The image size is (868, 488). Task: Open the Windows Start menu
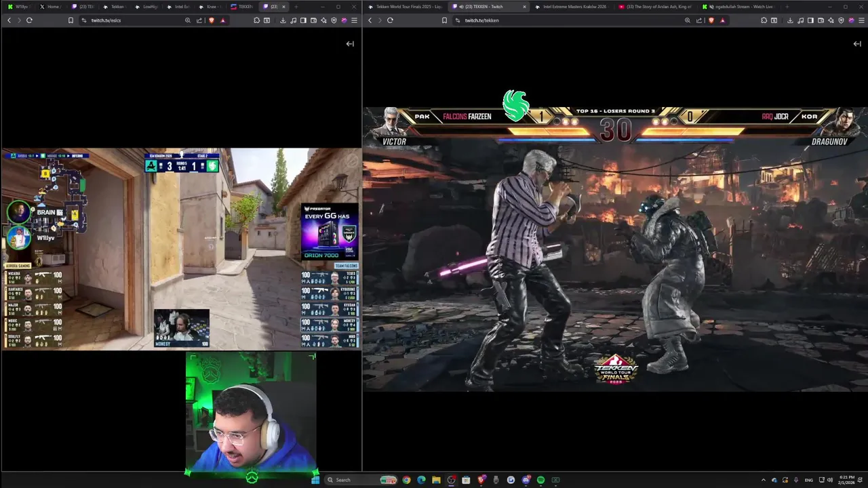315,480
